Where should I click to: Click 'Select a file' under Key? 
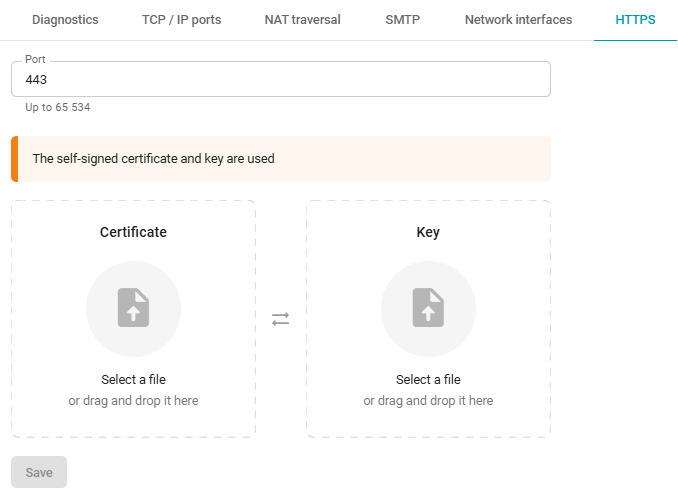(x=428, y=379)
